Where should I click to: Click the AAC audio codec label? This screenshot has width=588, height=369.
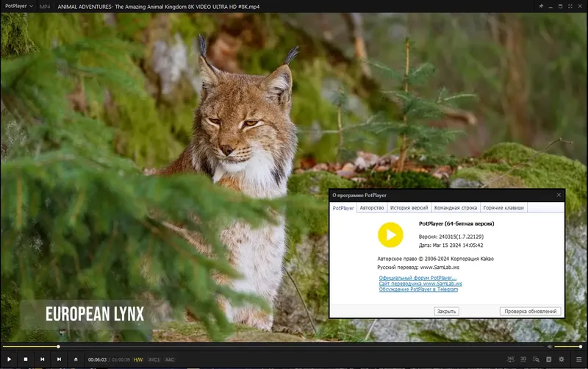pos(170,359)
